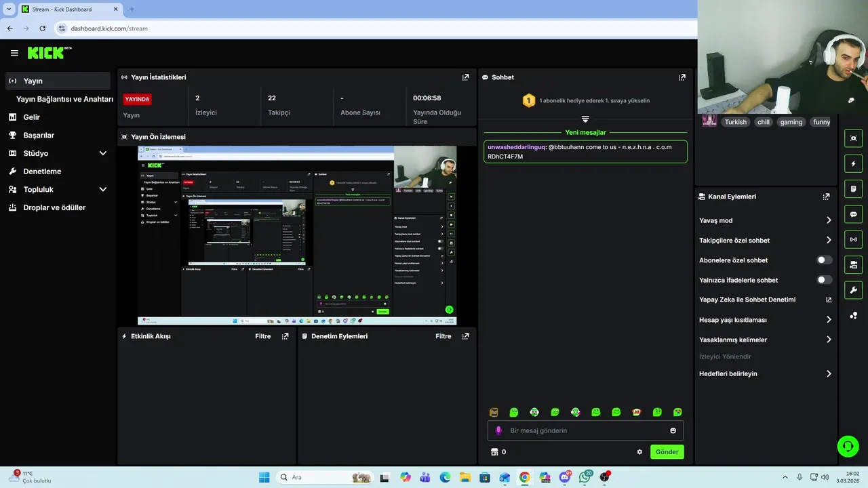868x488 pixels.
Task: Click the gaming stream tag
Action: 791,122
